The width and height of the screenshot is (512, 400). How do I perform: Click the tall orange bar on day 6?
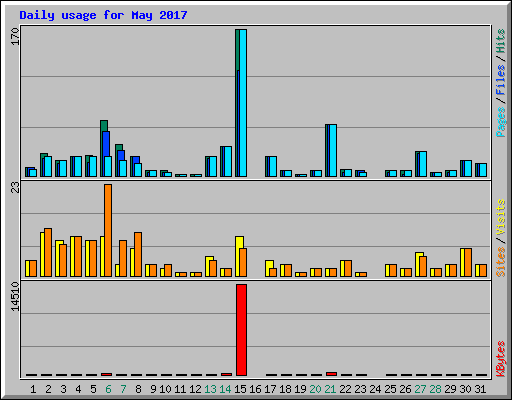108,230
